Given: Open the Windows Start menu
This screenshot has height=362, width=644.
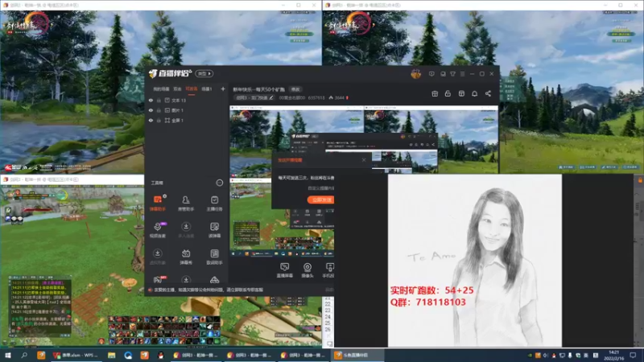Looking at the screenshot, I should (7, 355).
